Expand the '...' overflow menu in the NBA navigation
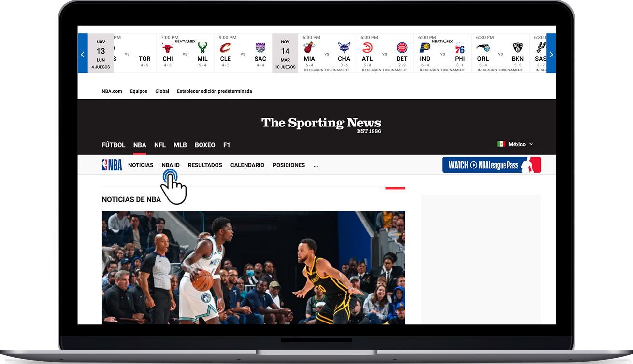The image size is (633, 364). pyautogui.click(x=316, y=166)
